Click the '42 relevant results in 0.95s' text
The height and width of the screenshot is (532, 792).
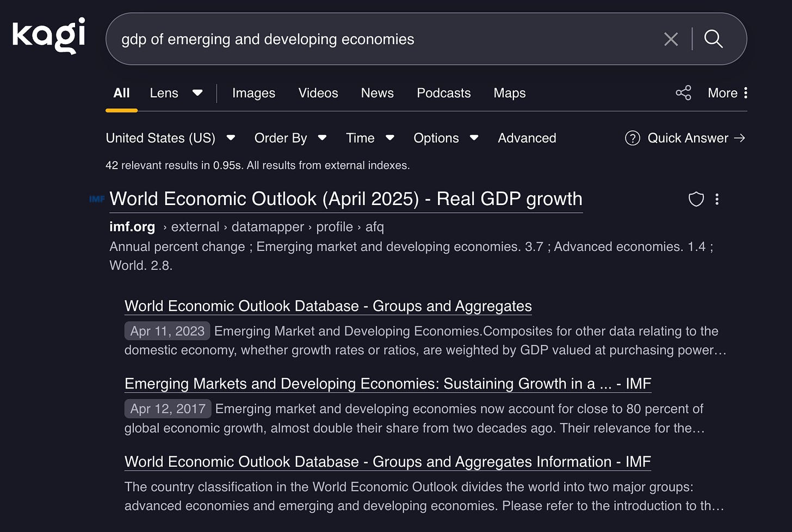click(x=174, y=165)
